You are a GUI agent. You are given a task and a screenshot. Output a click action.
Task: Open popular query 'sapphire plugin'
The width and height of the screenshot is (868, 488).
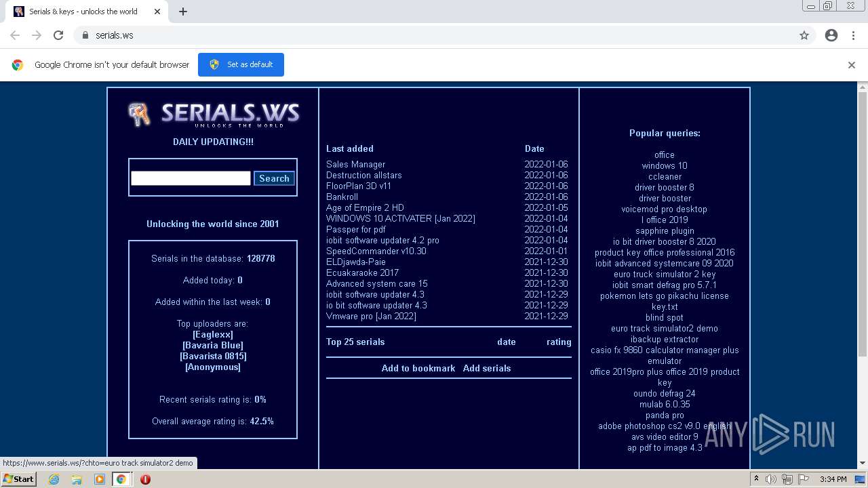665,230
